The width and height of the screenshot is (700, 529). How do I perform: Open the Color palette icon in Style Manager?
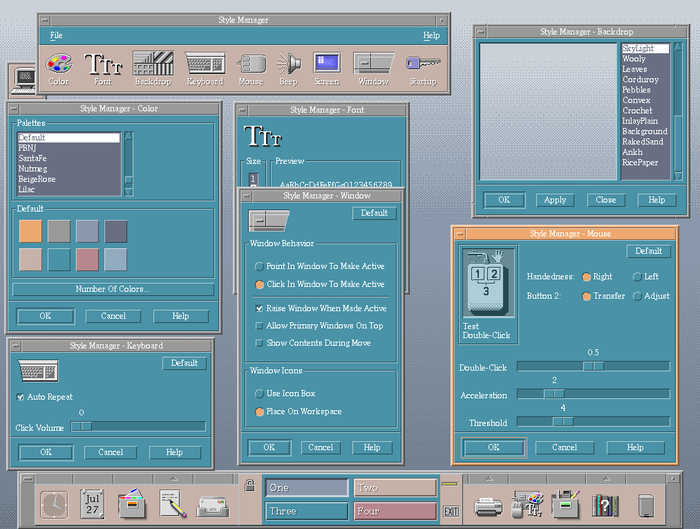pos(59,64)
